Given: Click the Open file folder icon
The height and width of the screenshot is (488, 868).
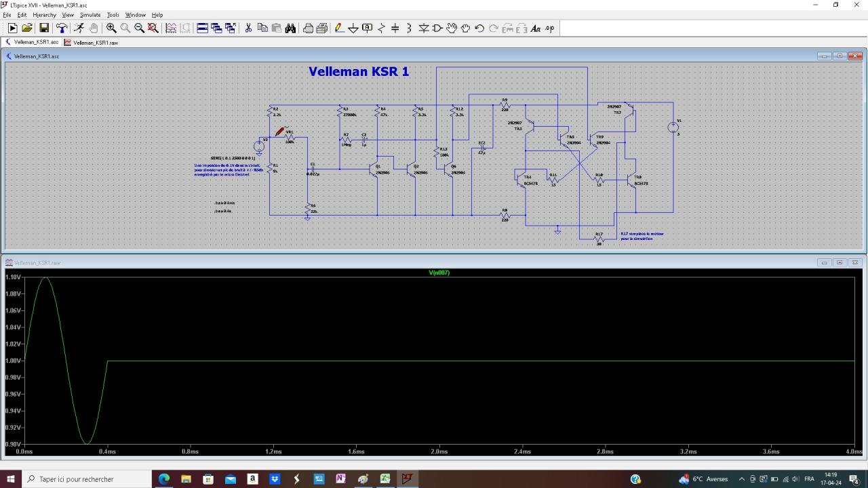Looking at the screenshot, I should point(27,28).
